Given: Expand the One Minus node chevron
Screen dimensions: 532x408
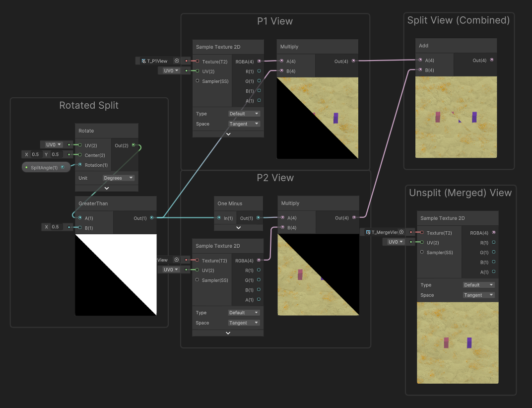Looking at the screenshot, I should (x=238, y=227).
